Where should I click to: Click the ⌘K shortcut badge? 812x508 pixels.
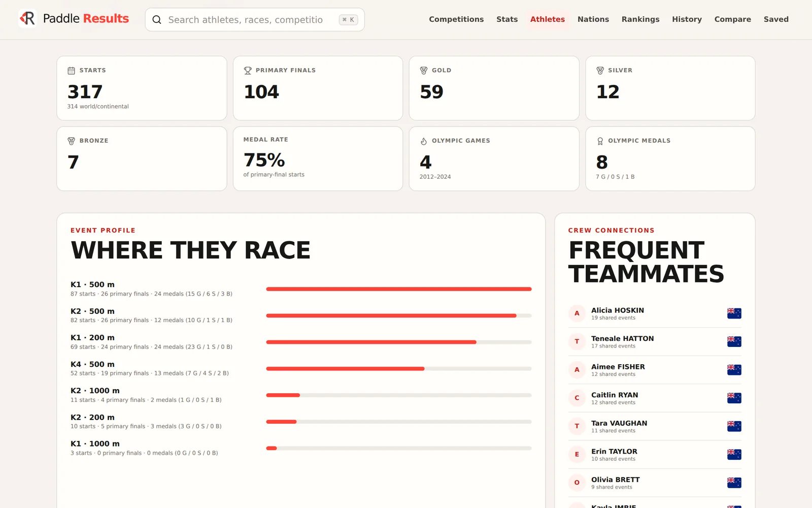click(348, 20)
